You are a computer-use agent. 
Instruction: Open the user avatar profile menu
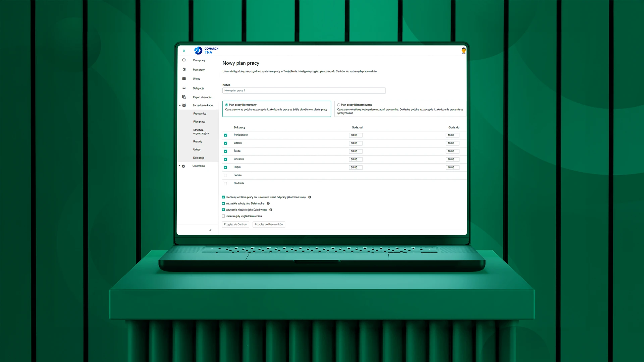464,51
